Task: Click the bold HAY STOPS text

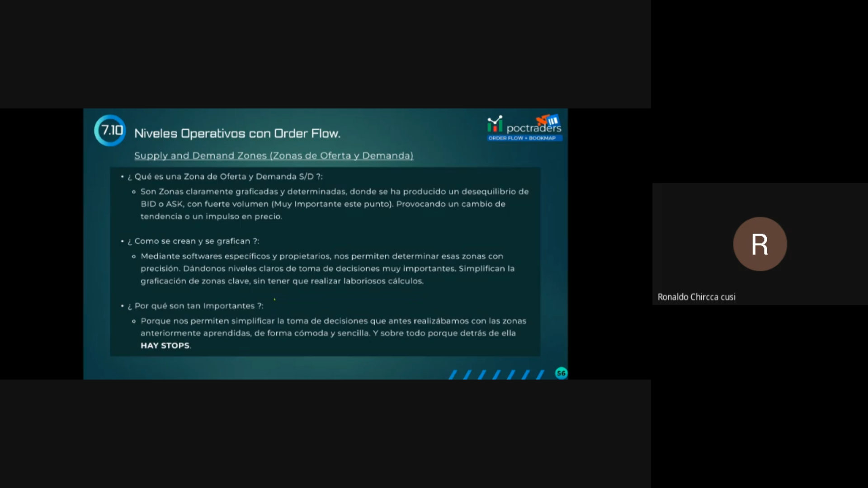Action: [165, 346]
